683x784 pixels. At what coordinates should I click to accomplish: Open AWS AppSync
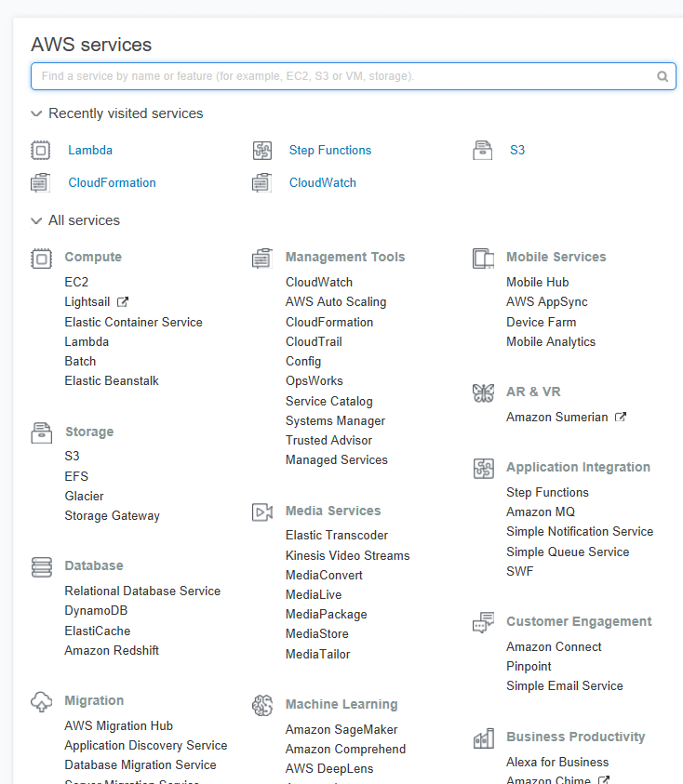[547, 302]
